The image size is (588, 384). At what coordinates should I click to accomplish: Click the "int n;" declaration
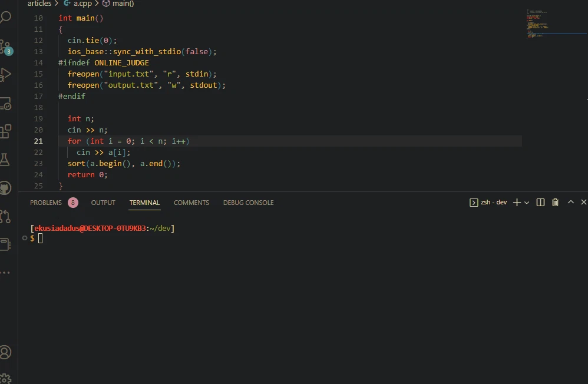(81, 119)
